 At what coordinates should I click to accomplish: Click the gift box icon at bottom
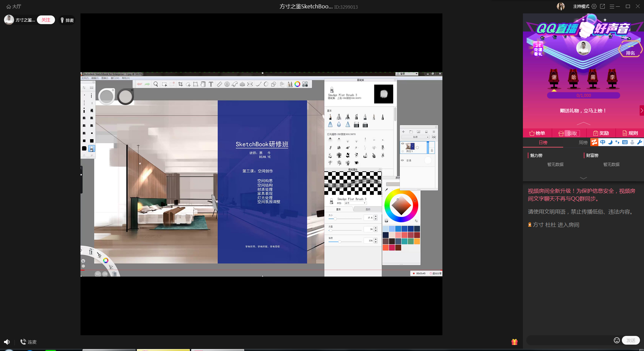[x=515, y=342]
